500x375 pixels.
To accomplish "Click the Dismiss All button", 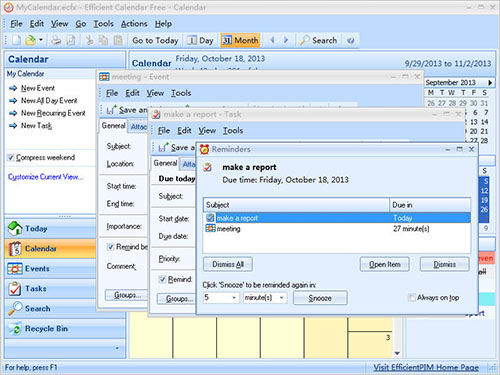I will pyautogui.click(x=228, y=264).
